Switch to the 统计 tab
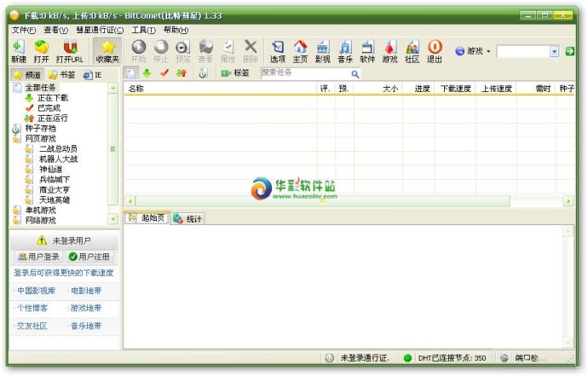The image size is (588, 376). pos(187,219)
